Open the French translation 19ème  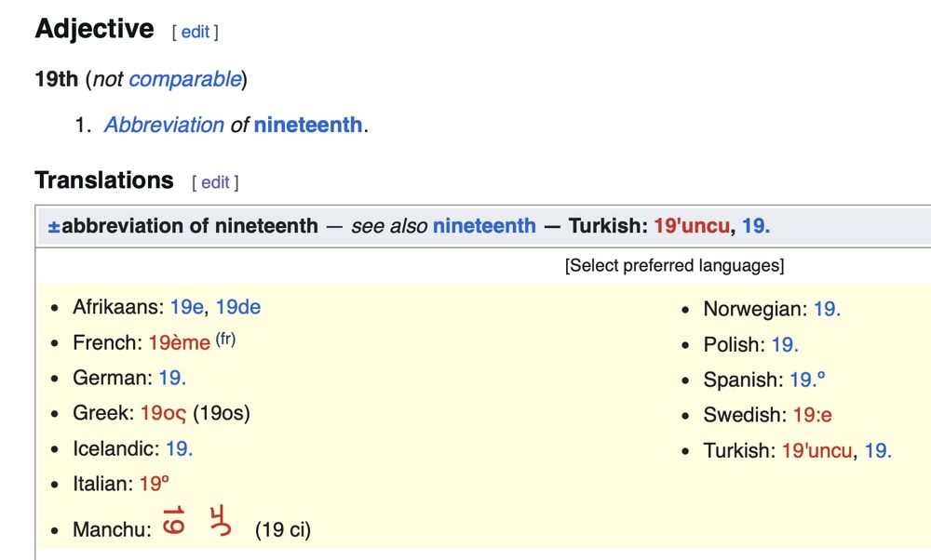pyautogui.click(x=179, y=342)
